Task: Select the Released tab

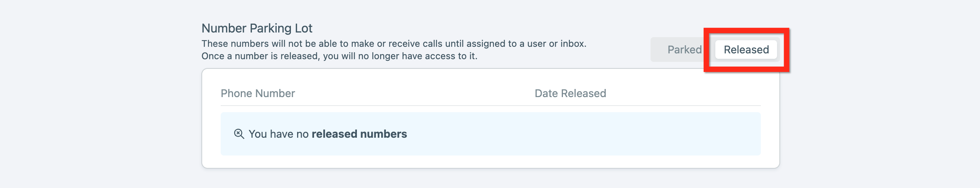Action: tap(746, 50)
